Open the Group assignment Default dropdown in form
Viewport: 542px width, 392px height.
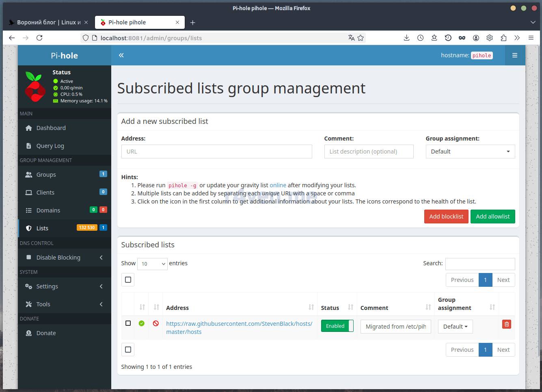[x=470, y=152]
